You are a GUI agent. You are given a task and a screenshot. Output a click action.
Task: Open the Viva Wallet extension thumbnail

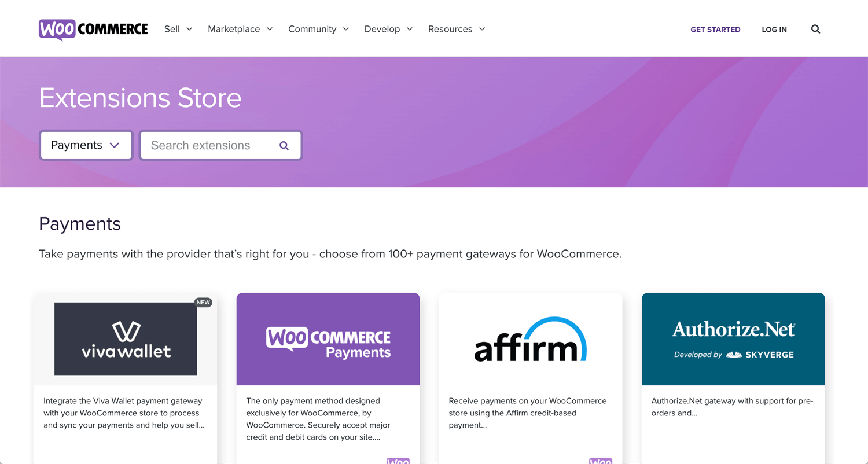pos(126,339)
